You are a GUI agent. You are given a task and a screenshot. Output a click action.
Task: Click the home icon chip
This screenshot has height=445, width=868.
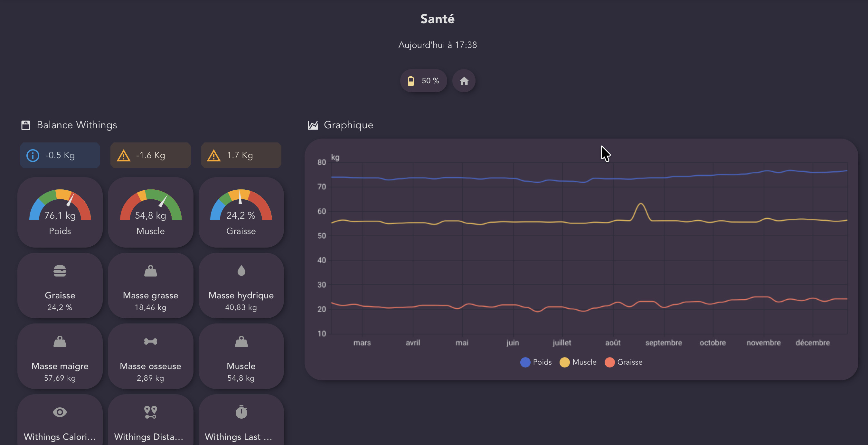[464, 81]
